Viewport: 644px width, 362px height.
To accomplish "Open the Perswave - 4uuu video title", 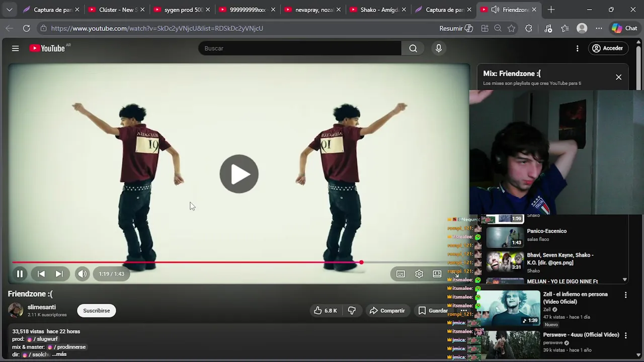I will 581,335.
